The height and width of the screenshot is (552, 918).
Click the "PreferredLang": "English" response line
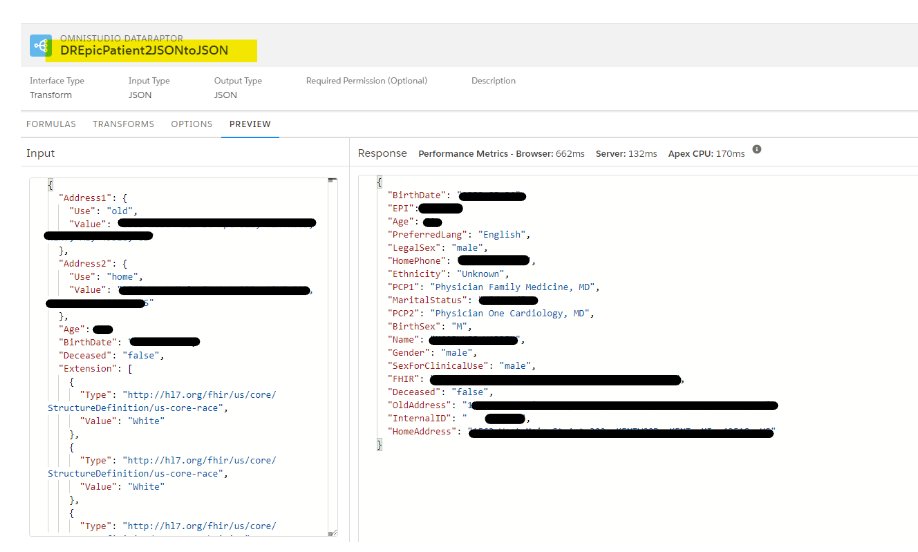[459, 235]
